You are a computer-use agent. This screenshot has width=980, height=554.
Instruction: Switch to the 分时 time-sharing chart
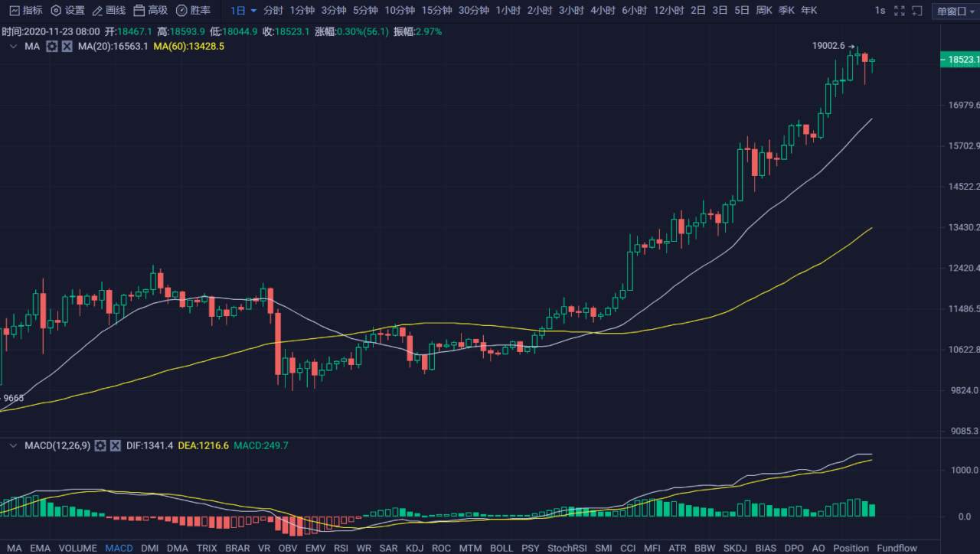coord(273,11)
